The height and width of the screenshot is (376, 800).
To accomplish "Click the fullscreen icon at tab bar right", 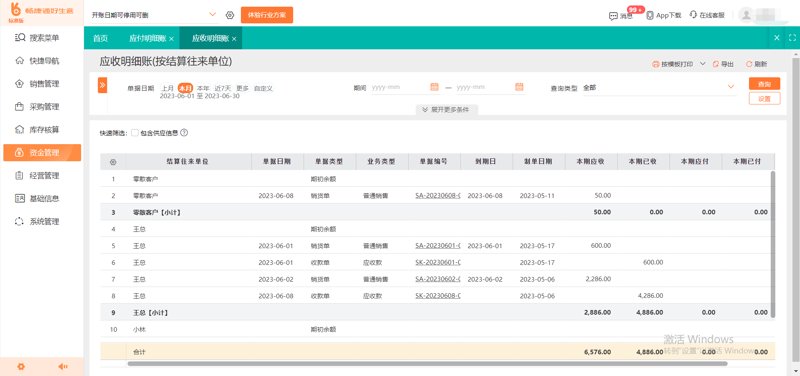I will (x=792, y=38).
